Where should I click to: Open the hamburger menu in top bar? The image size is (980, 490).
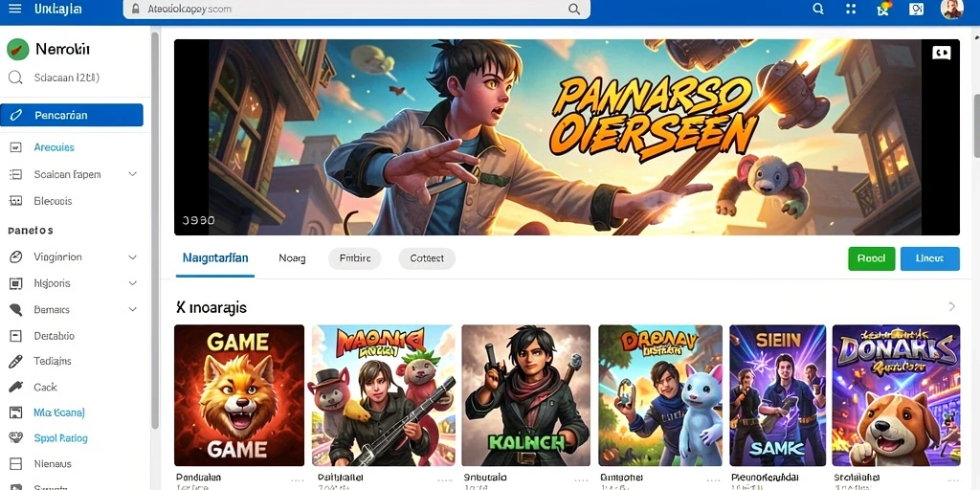coord(15,9)
